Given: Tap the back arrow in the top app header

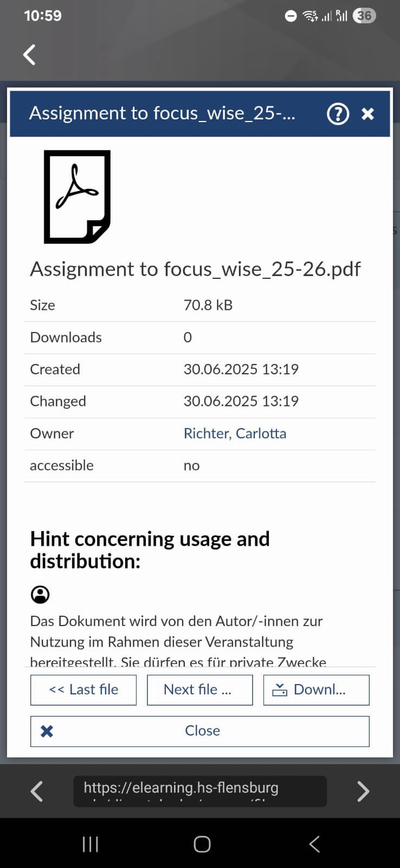Looking at the screenshot, I should point(29,55).
